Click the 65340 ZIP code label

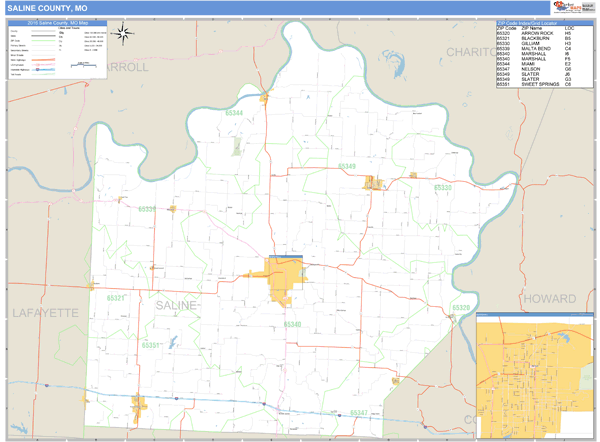(x=292, y=324)
